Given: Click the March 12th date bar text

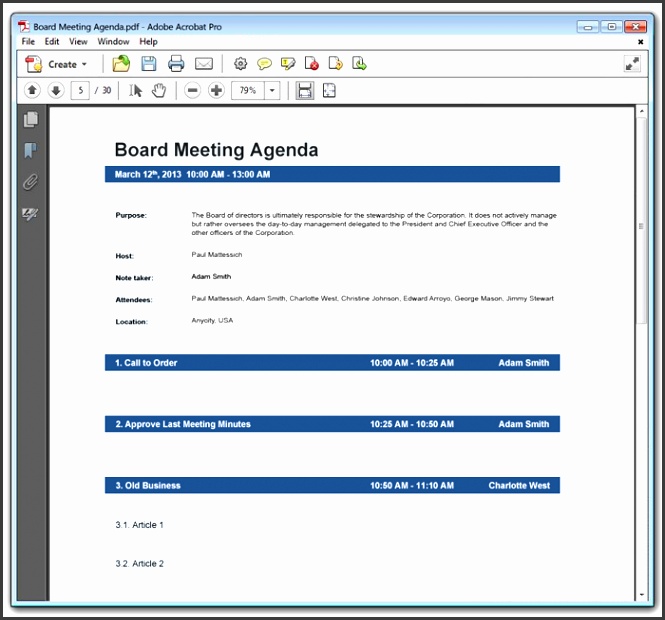Looking at the screenshot, I should (192, 174).
